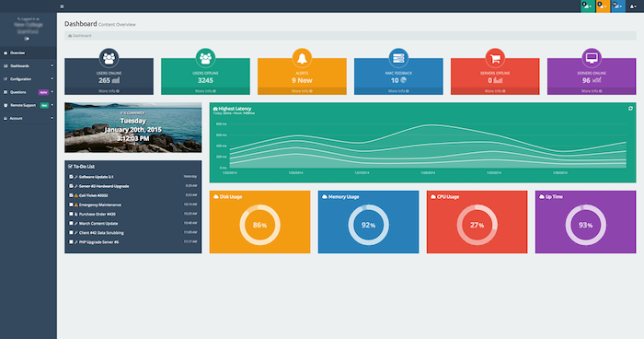Click warning triangle on Call Ticket #2032
Viewport: 644px width, 339px height.
tap(76, 195)
